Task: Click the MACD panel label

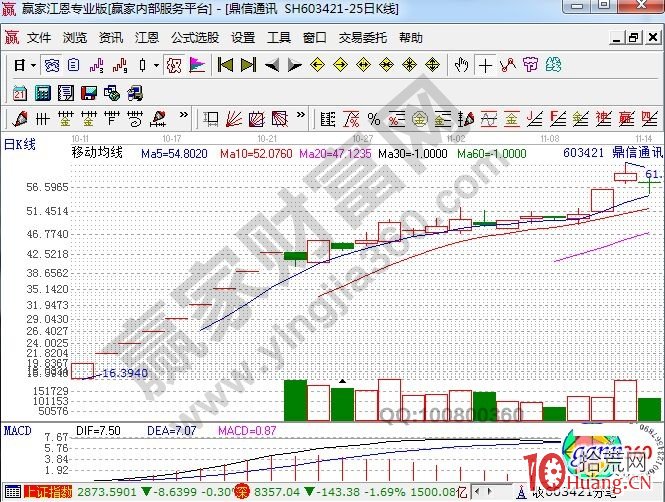Action: coord(18,431)
